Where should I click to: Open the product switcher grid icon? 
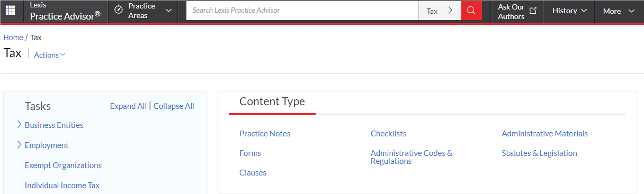click(x=10, y=11)
